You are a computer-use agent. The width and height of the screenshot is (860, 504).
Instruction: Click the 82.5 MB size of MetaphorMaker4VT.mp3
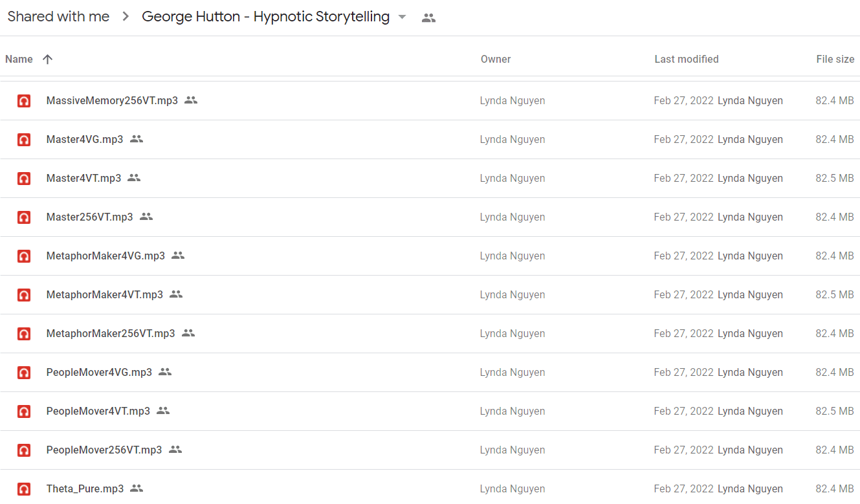(x=835, y=295)
